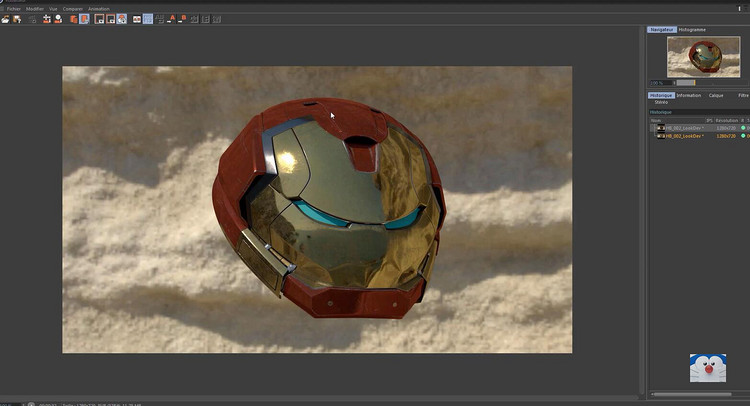Click the second framed-picture display icon

[110, 19]
